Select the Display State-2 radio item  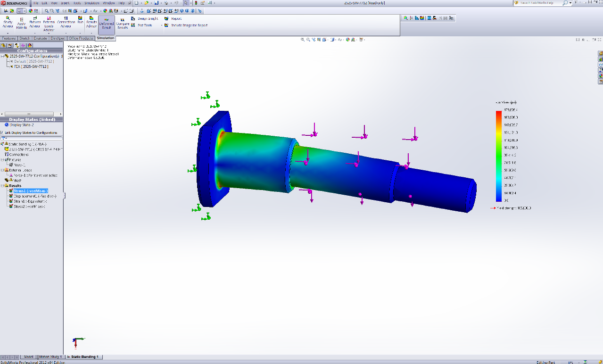(x=7, y=125)
